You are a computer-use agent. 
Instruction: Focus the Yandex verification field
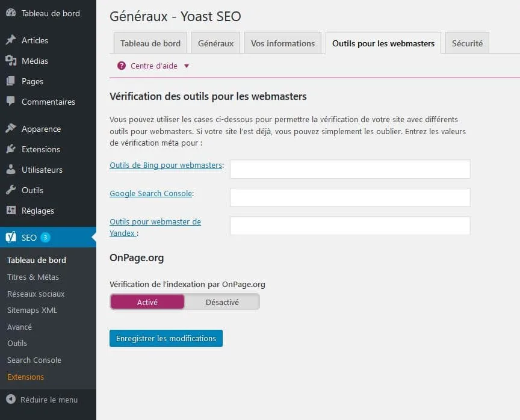[350, 226]
